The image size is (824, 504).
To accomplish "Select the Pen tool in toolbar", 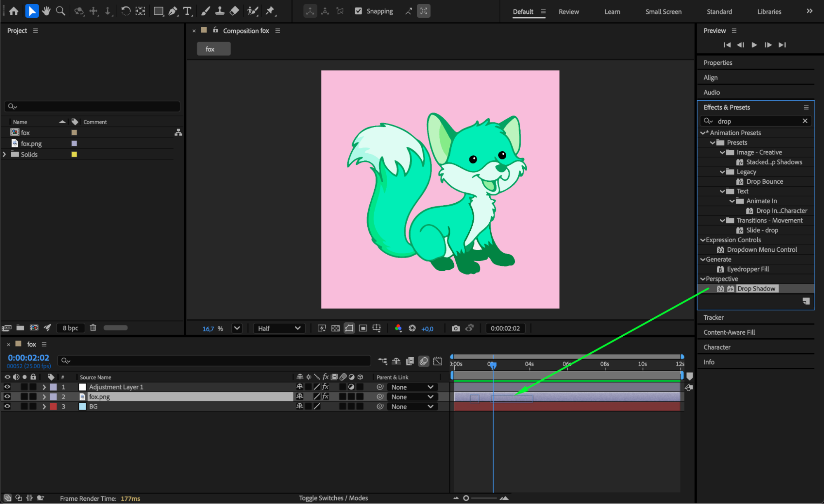I will [173, 11].
